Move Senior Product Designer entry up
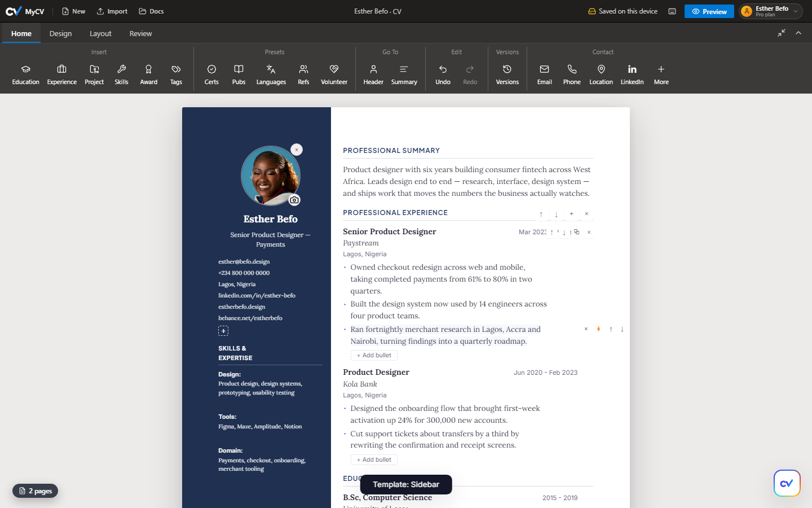 tap(551, 232)
